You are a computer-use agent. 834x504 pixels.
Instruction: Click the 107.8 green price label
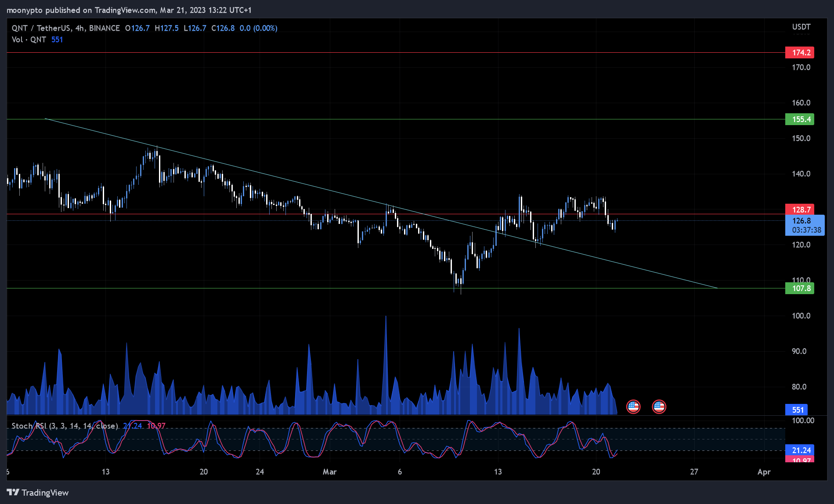800,288
